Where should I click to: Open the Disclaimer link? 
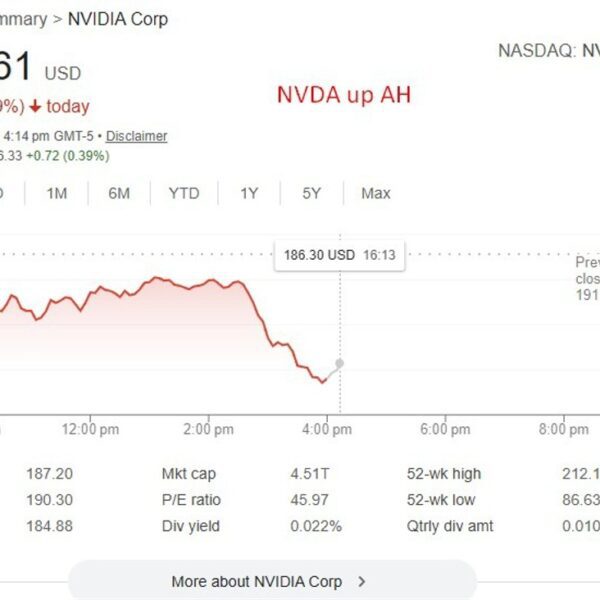coord(137,136)
